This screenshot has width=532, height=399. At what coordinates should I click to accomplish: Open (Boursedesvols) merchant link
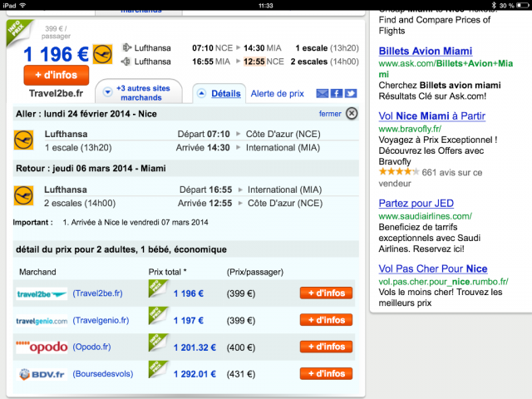103,374
